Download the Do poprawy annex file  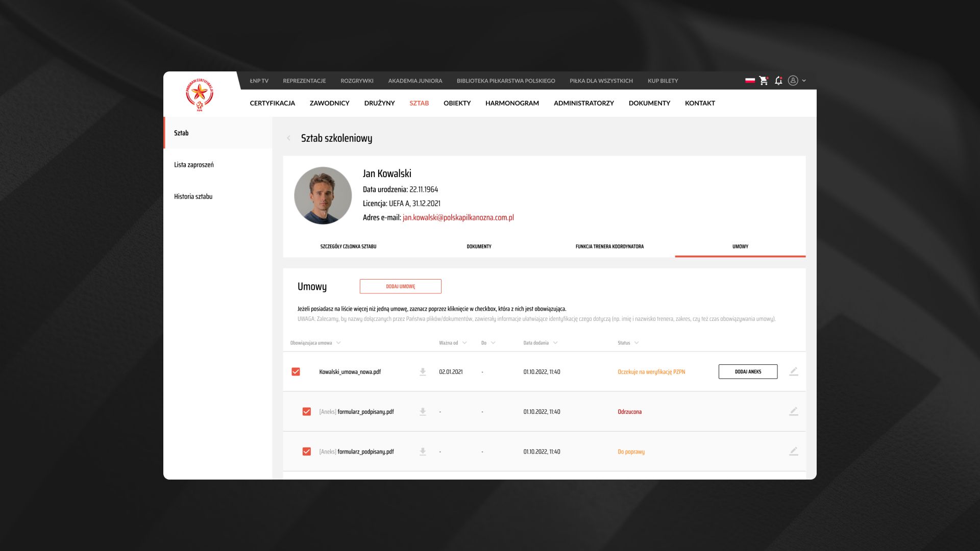[x=423, y=452]
